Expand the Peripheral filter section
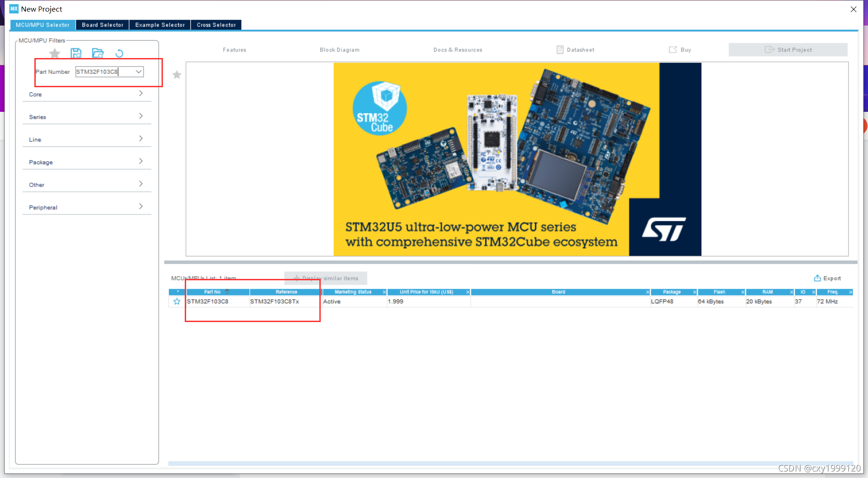This screenshot has height=478, width=868. [x=87, y=207]
